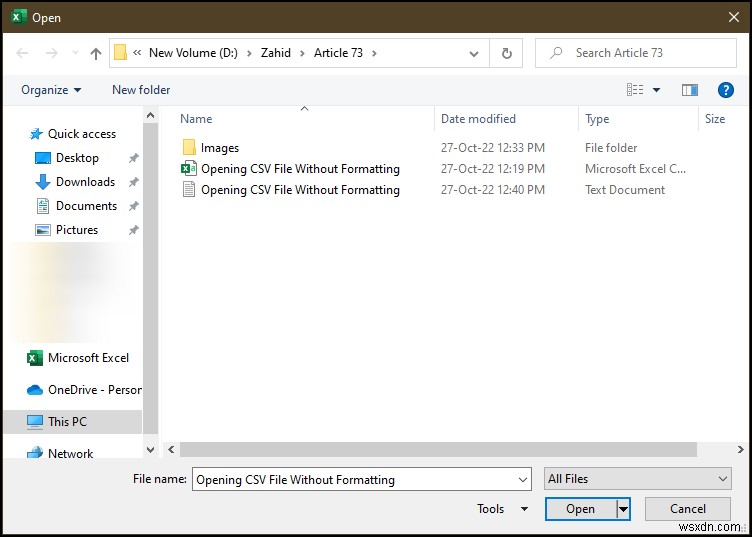Sort by Date modified column
This screenshot has height=537, width=752.
[x=478, y=119]
